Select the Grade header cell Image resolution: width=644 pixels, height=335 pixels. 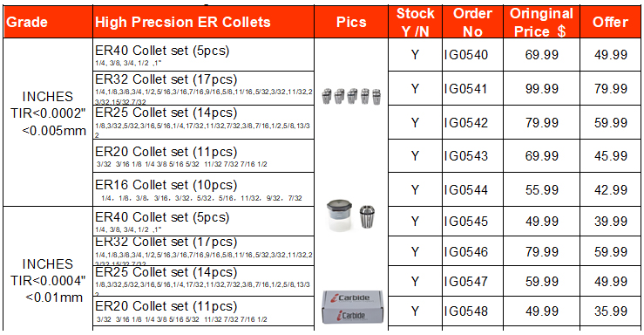coord(48,22)
